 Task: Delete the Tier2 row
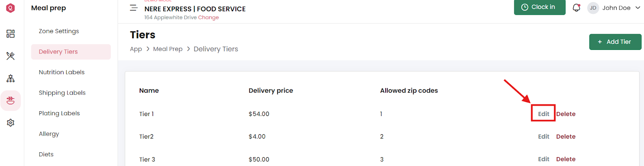[566, 137]
